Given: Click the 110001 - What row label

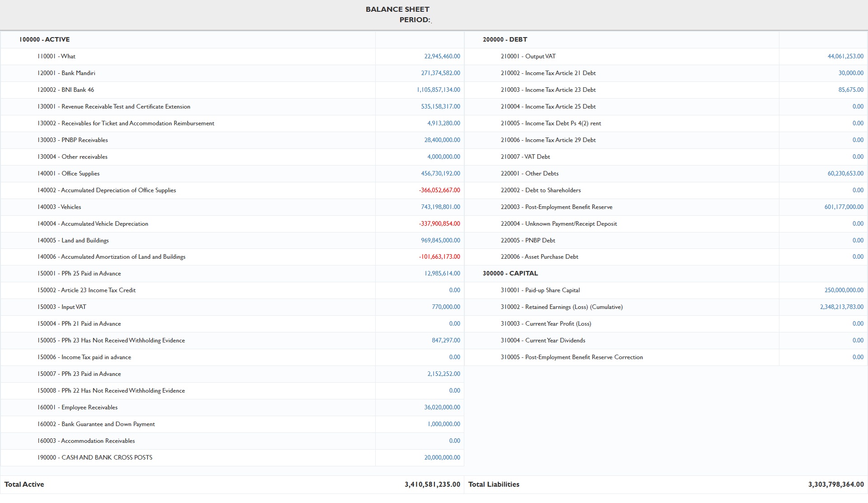Looking at the screenshot, I should 57,57.
